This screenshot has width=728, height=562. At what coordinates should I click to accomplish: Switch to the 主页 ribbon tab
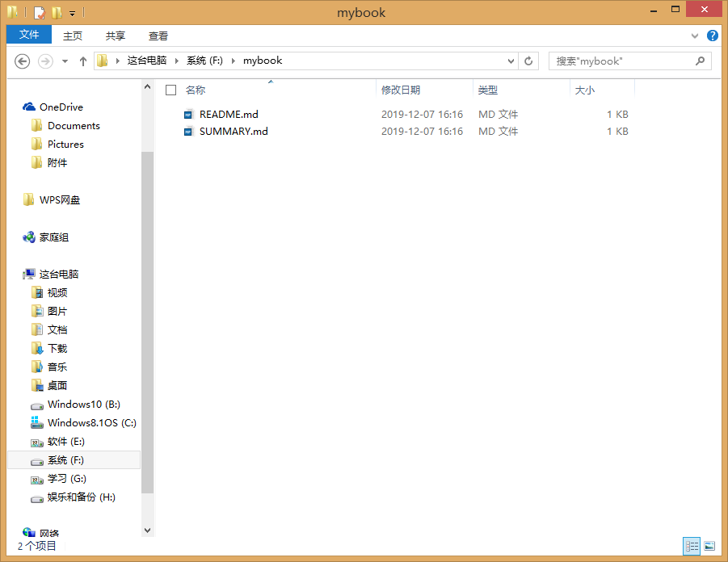click(73, 36)
